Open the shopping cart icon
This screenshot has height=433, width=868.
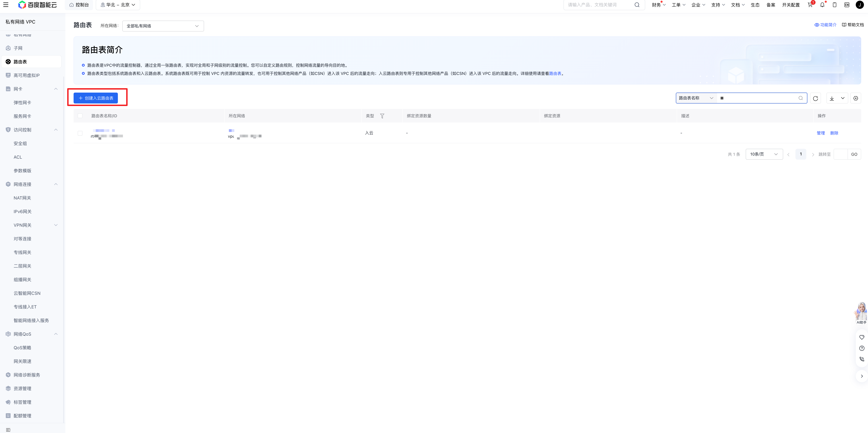810,5
